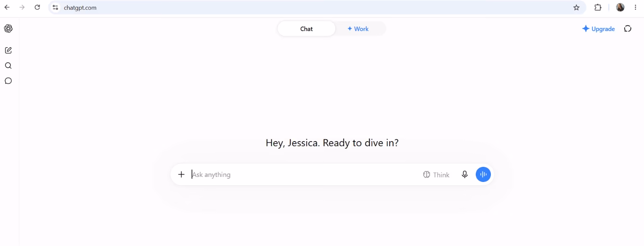
Task: Click the Upgrade button
Action: point(598,29)
